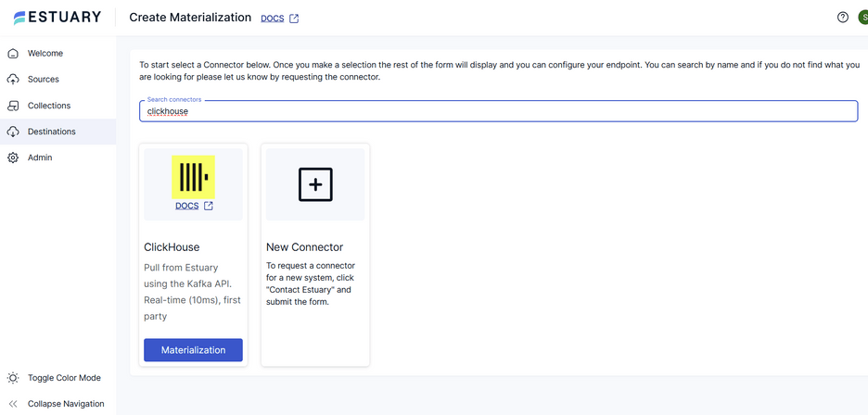This screenshot has width=868, height=415.
Task: Open the Welcome page icon in sidebar
Action: coord(13,54)
